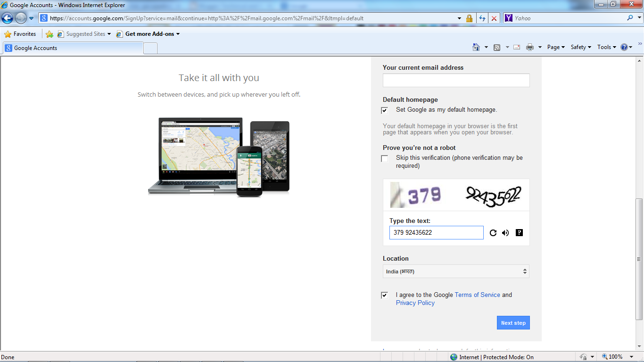The image size is (644, 362).
Task: Click the browser Back arrow button
Action: click(7, 18)
